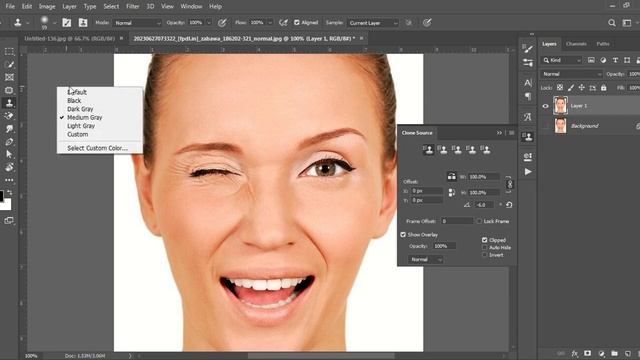The height and width of the screenshot is (360, 640).
Task: Select the Path Selection arrow tool
Action: click(x=9, y=154)
